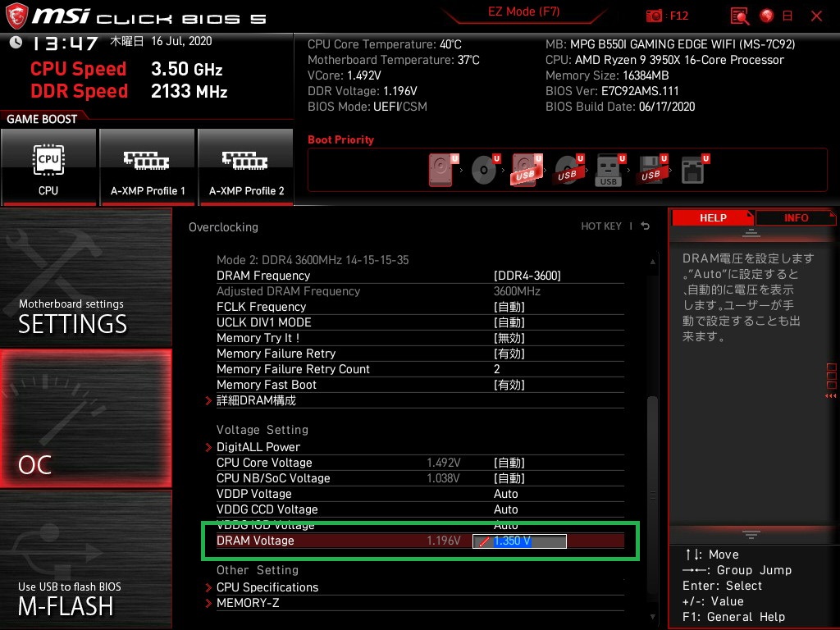Open the language globe icon
Image resolution: width=840 pixels, height=630 pixels.
pos(767,16)
